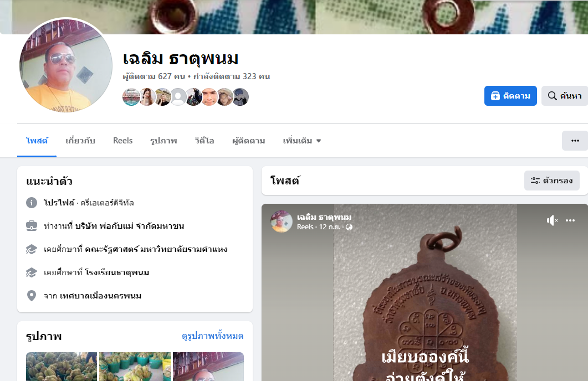Open the ตัวกรอง posts filter
This screenshot has width=588, height=381.
[x=551, y=181]
